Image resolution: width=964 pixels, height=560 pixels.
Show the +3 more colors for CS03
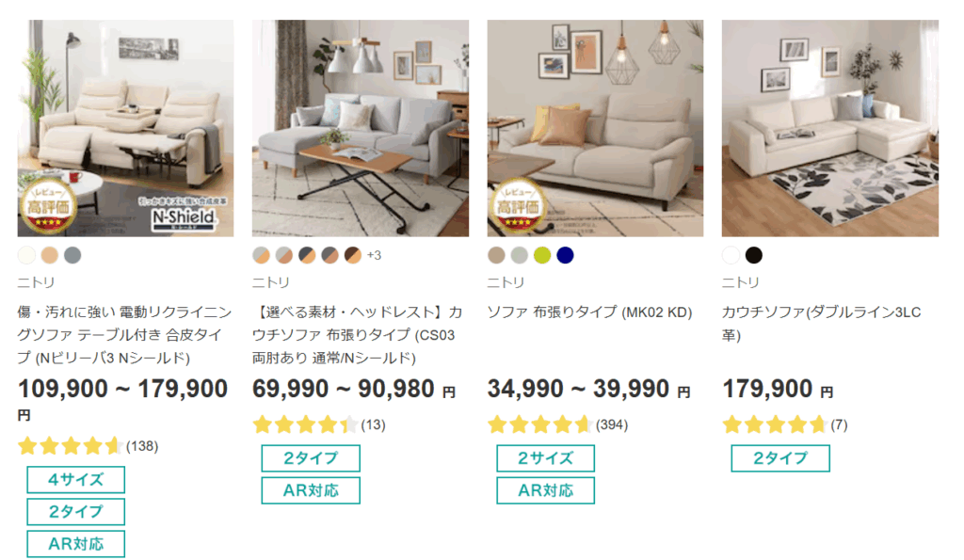pos(374,255)
